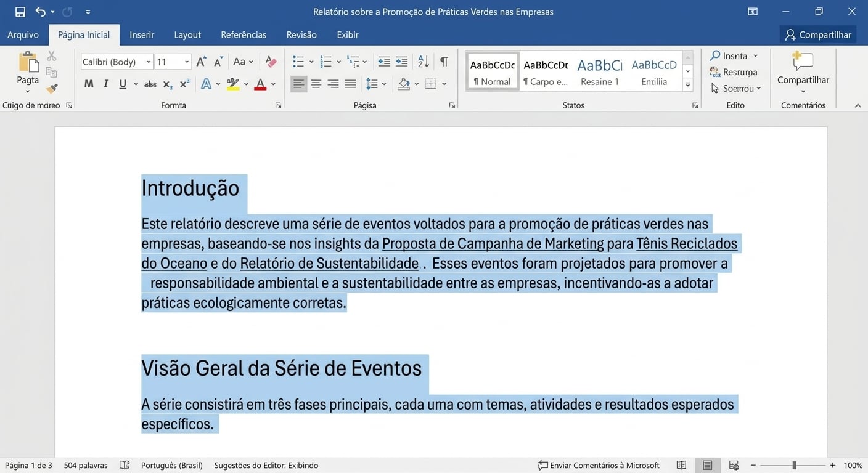
Task: Click the Copy icon below the scissors
Action: (52, 73)
